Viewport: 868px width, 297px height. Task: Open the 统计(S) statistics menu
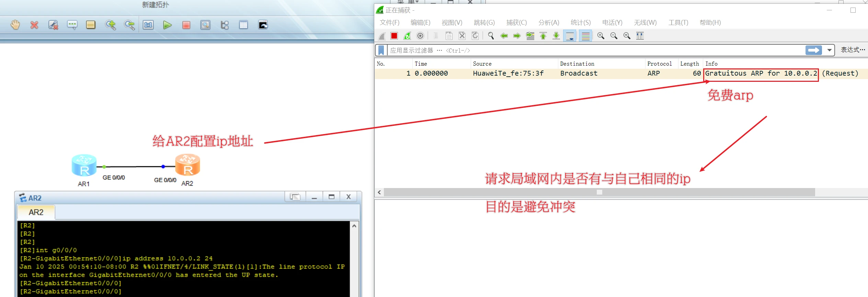(580, 23)
